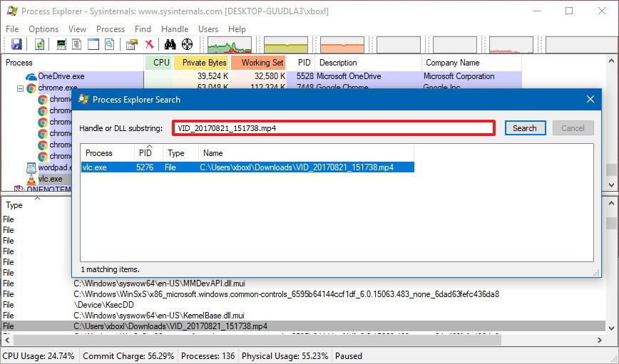Select the highlighted VID_20170821_151738.mp4 handle row
Viewport: 619px width, 364px height.
coord(304,326)
